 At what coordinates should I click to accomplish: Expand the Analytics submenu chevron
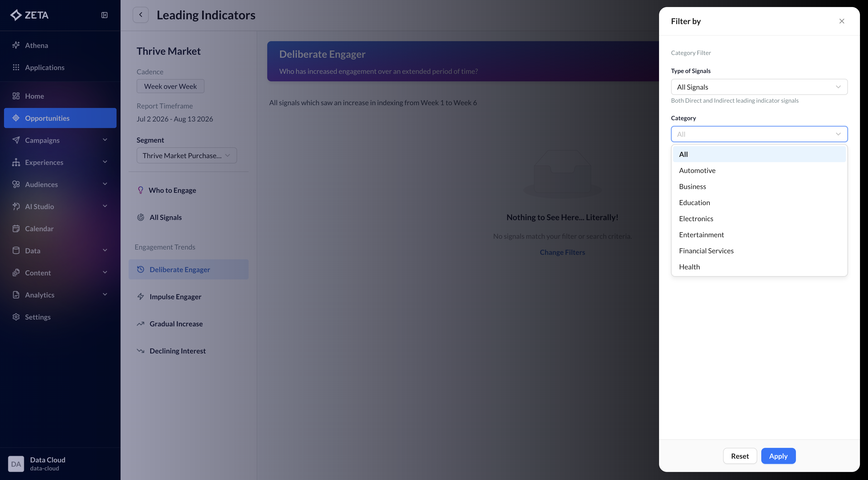[x=105, y=294]
